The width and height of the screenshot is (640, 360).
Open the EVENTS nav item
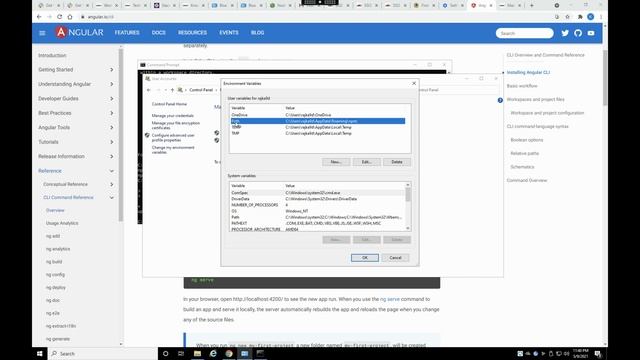[229, 33]
